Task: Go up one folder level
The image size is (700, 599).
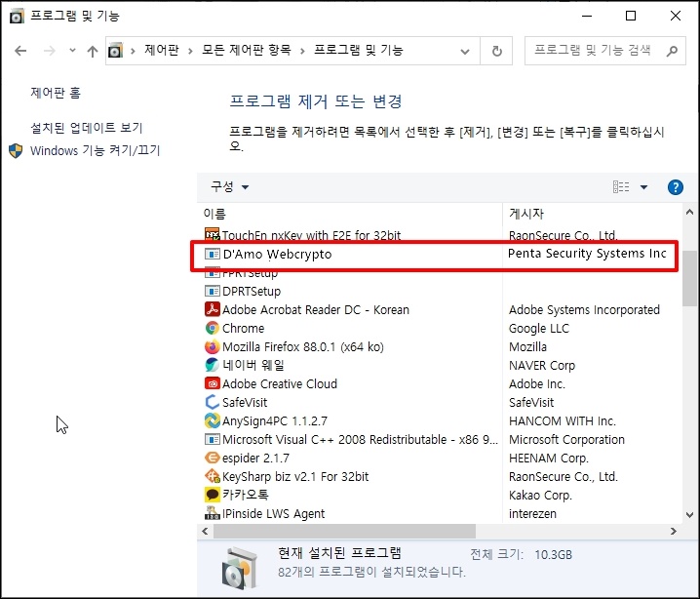Action: 93,52
